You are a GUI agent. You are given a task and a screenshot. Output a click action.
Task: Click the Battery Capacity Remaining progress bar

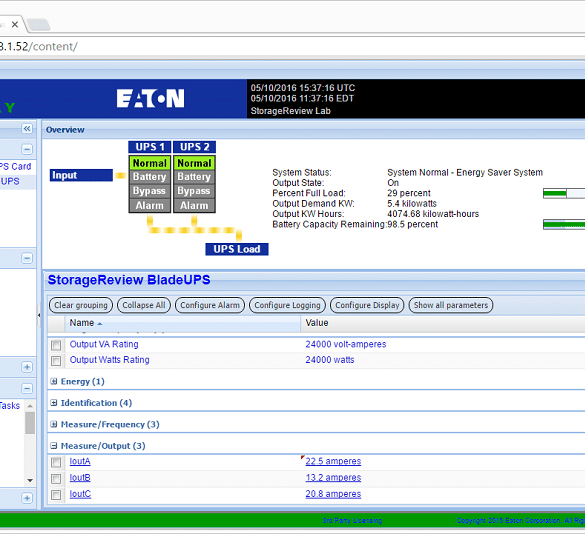(564, 224)
